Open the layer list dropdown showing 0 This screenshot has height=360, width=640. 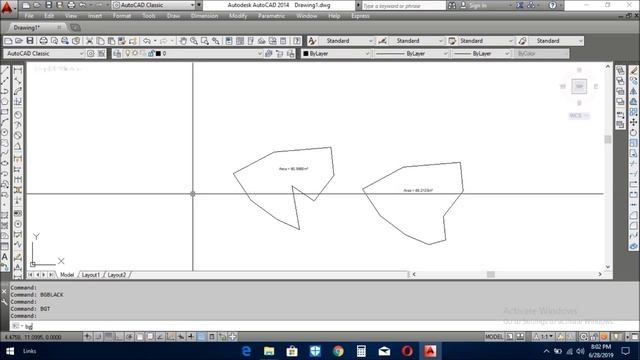188,53
